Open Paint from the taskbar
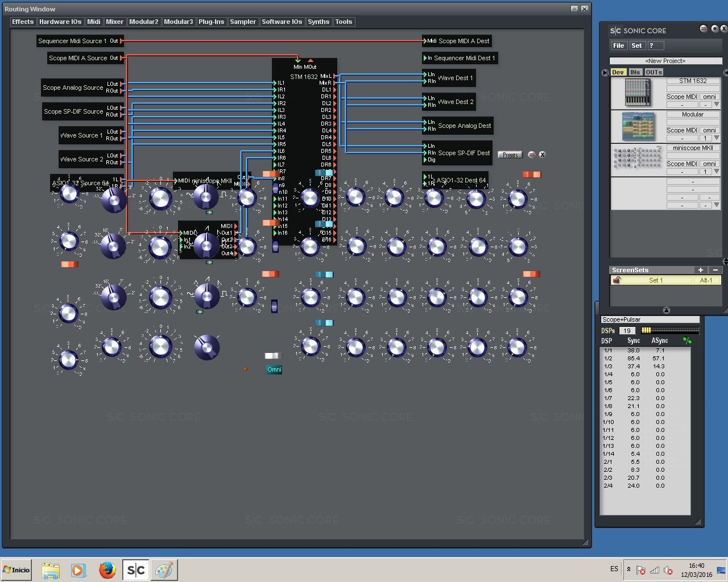This screenshot has width=728, height=582. point(164,570)
